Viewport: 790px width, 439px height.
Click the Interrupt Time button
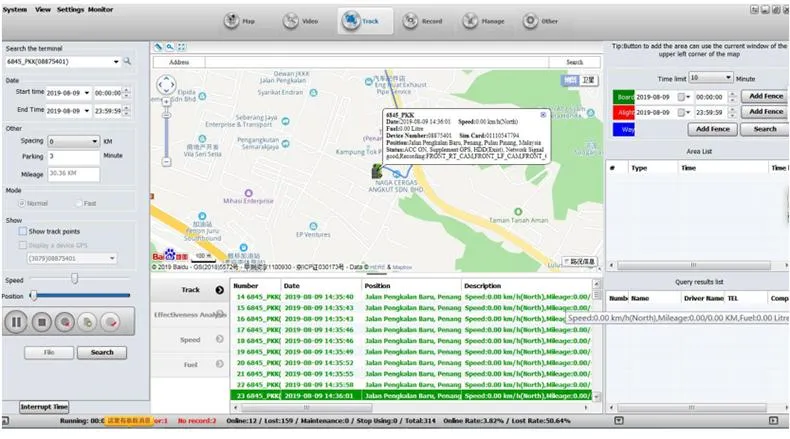tap(45, 407)
